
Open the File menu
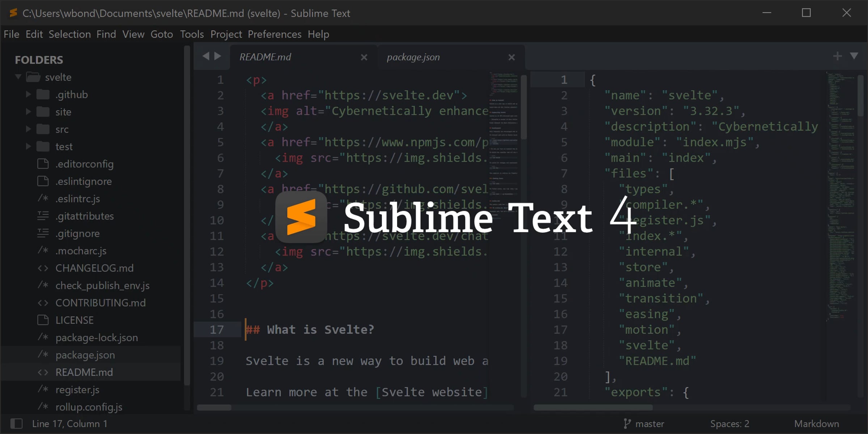tap(12, 34)
